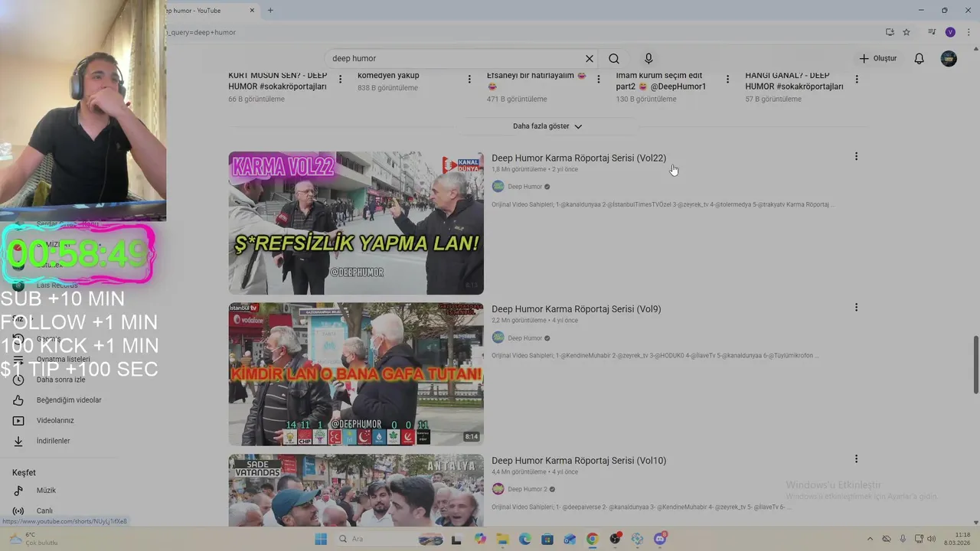Open 'İndirilenler' in sidebar
Screen dimensions: 980x551
(x=53, y=441)
